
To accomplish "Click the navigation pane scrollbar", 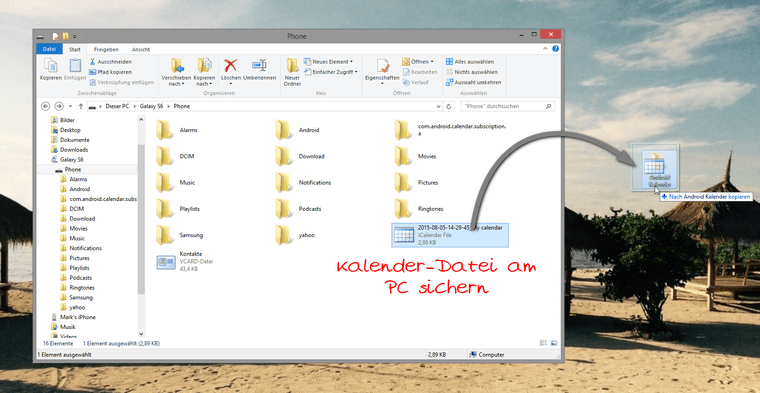I will point(141,219).
